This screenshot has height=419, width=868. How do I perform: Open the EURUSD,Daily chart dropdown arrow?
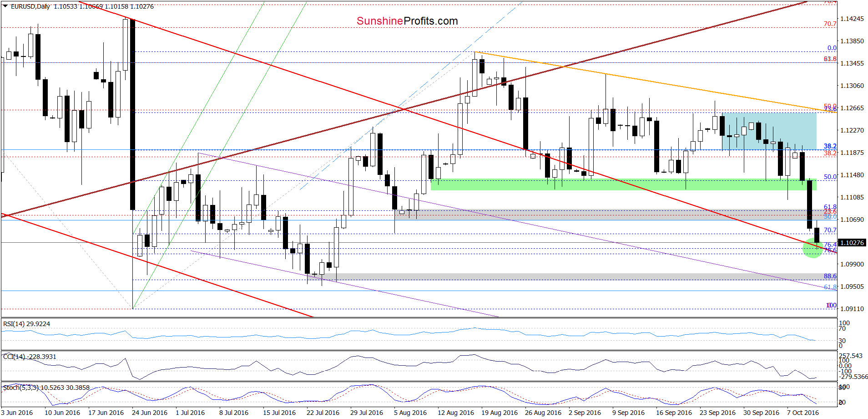tap(5, 6)
